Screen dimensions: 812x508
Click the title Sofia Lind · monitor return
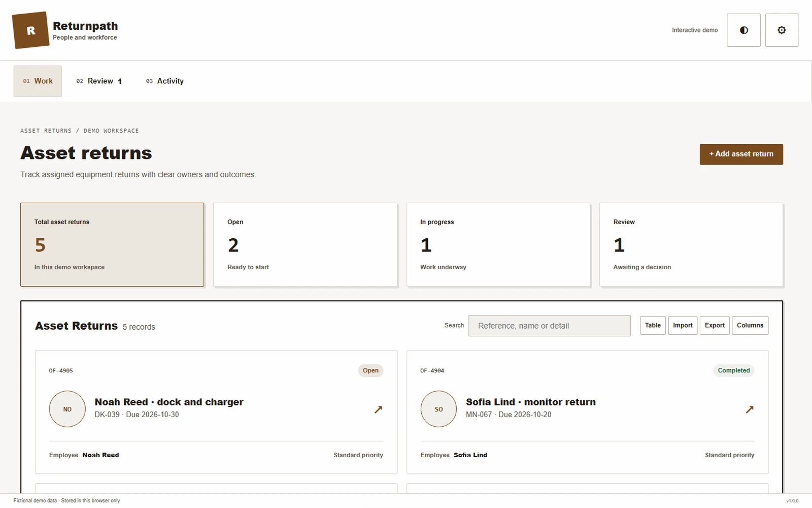[x=531, y=402]
